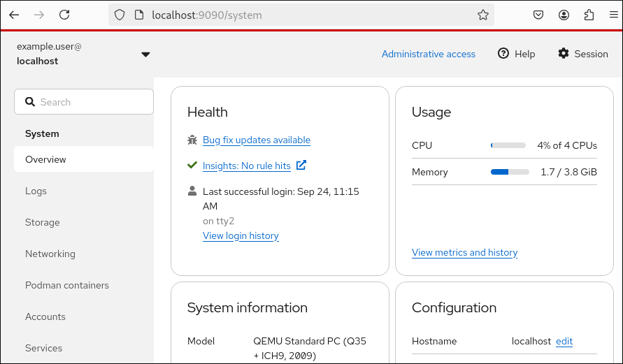Click the user icon beside last login
The height and width of the screenshot is (364, 623).
tap(192, 191)
